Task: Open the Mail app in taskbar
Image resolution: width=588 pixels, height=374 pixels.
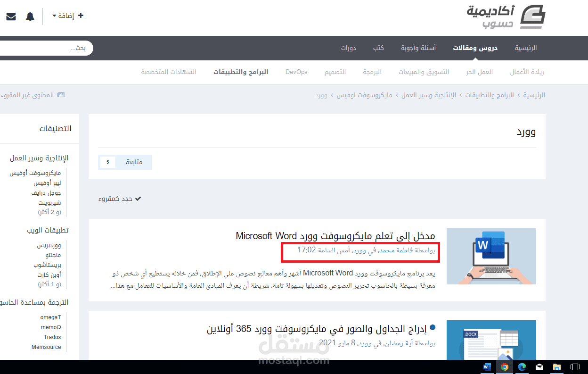Action: coord(539,366)
